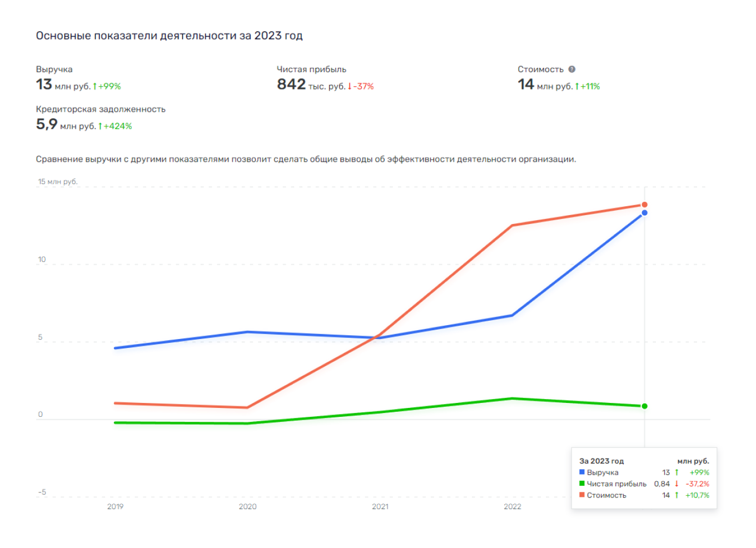This screenshot has height=548, width=756.
Task: Click the 'Стоимость' metric heading
Action: coord(540,69)
